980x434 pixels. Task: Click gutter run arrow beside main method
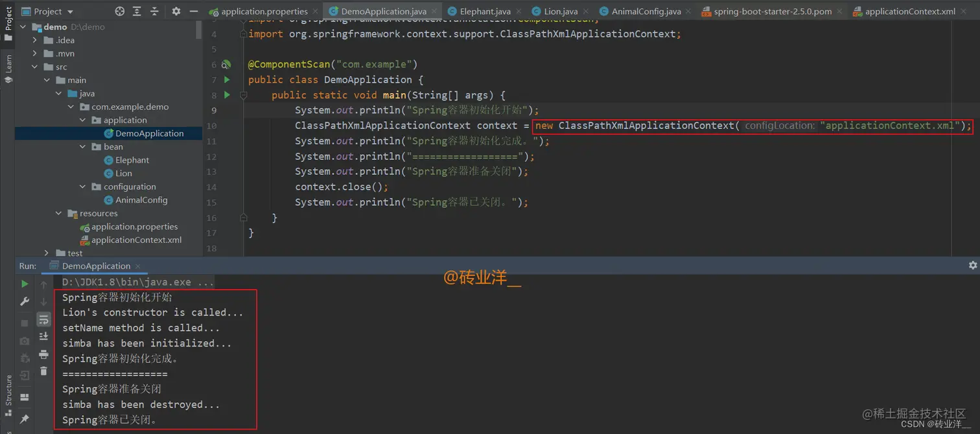[x=227, y=95]
